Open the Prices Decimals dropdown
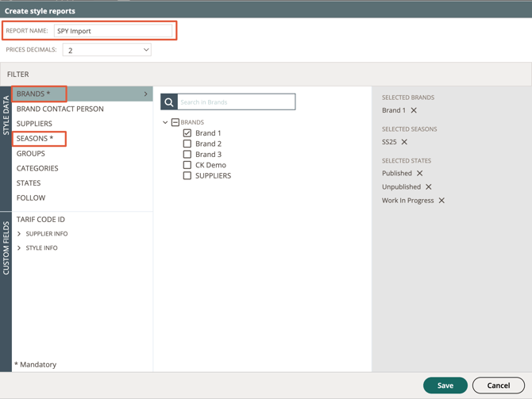This screenshot has width=532, height=399. click(107, 50)
